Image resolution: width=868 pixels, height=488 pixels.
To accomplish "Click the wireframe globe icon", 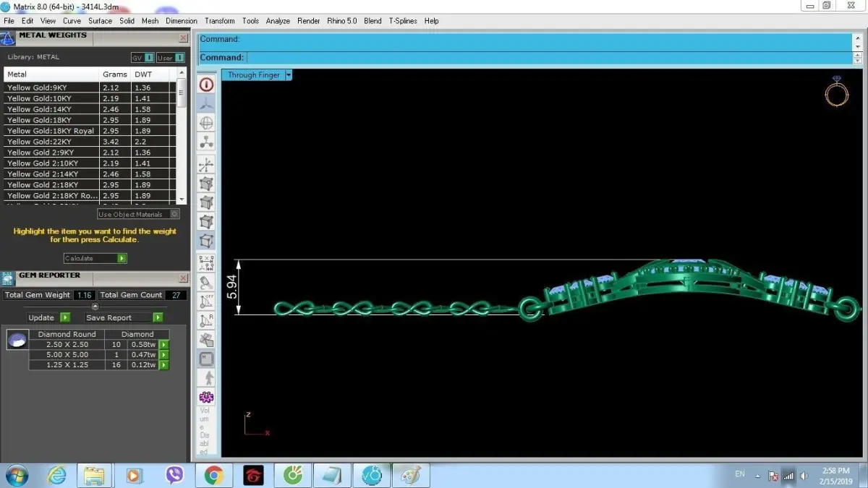I will pyautogui.click(x=206, y=123).
